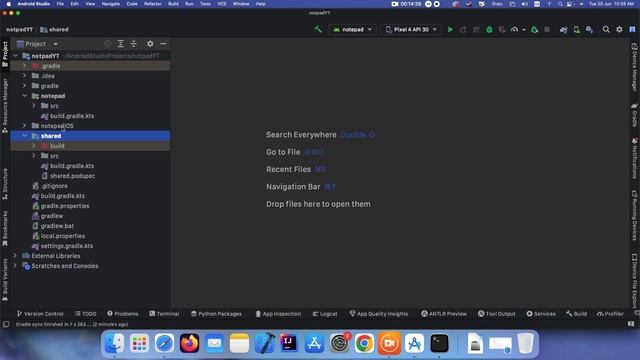Viewport: 640px width, 360px height.
Task: Expand the .gradle folder
Action: (24, 66)
